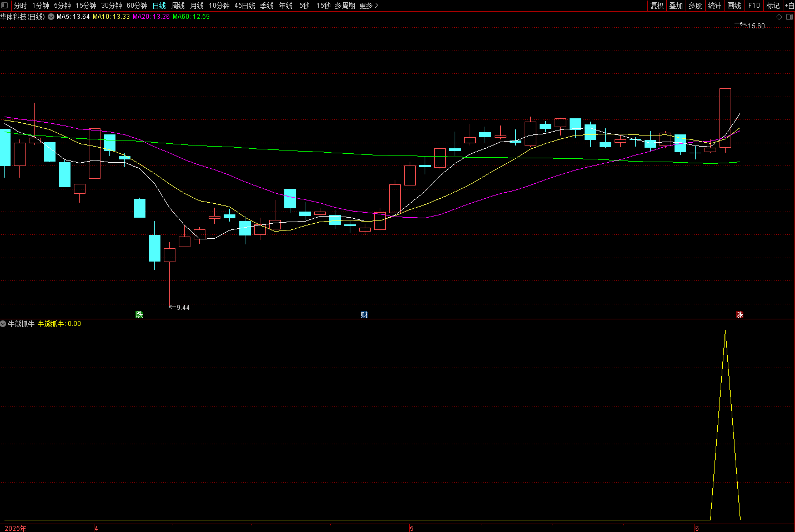This screenshot has width=795, height=532.
Task: Select the 30分钟 period tab
Action: (112, 6)
